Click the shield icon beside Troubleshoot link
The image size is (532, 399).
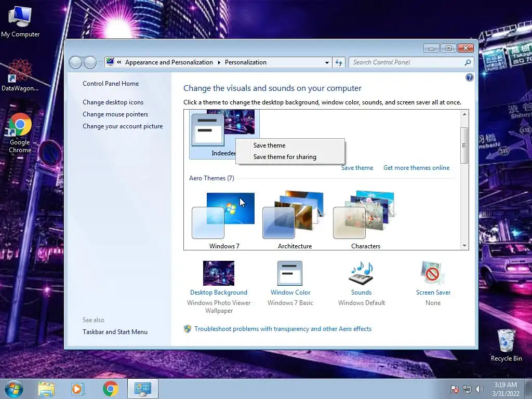[187, 329]
